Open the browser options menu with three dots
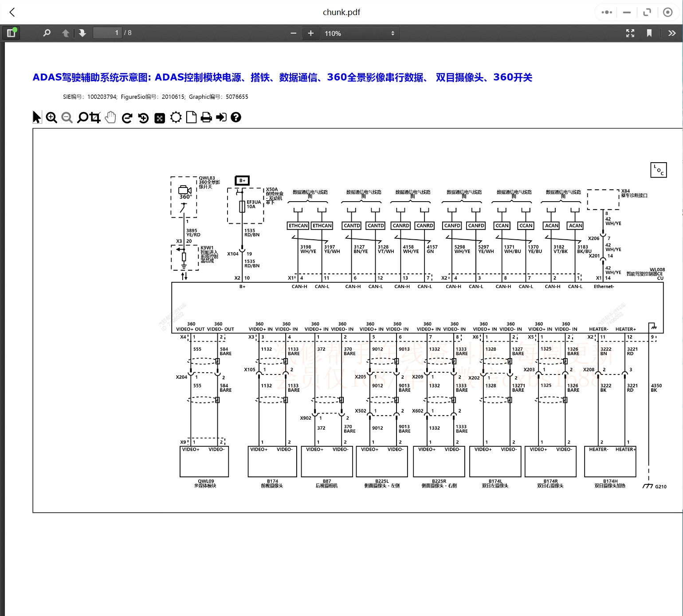 pos(606,12)
